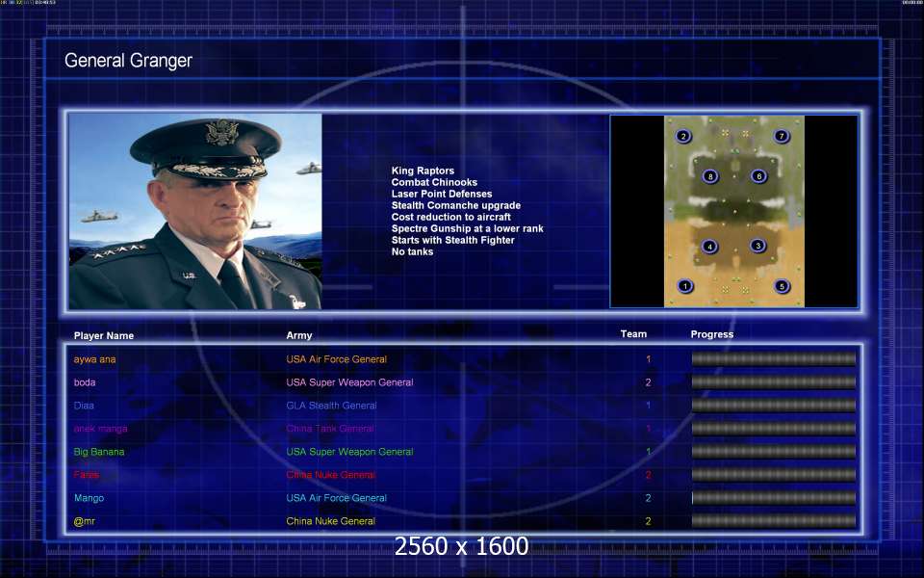
Task: Select player name aywa ana
Action: (x=94, y=359)
